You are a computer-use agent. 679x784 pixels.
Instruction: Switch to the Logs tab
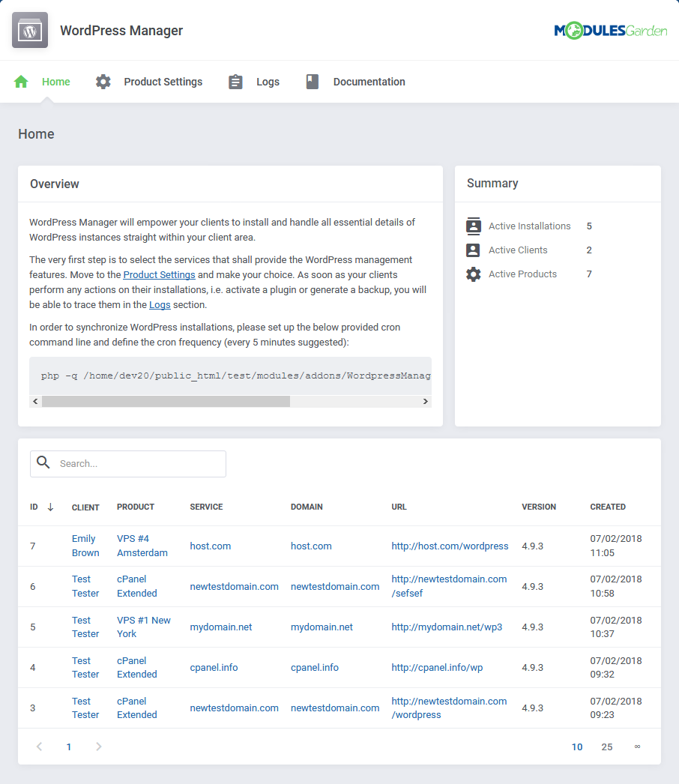point(268,82)
